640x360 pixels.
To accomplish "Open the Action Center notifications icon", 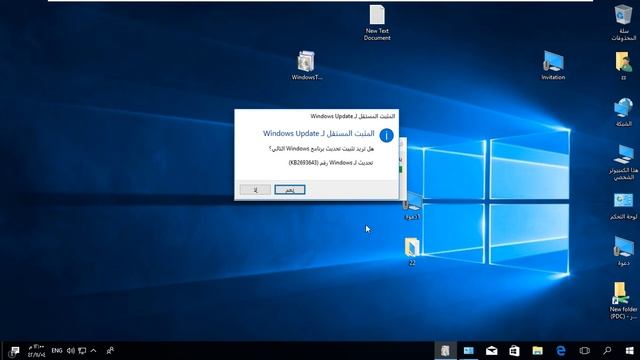I will pyautogui.click(x=14, y=351).
